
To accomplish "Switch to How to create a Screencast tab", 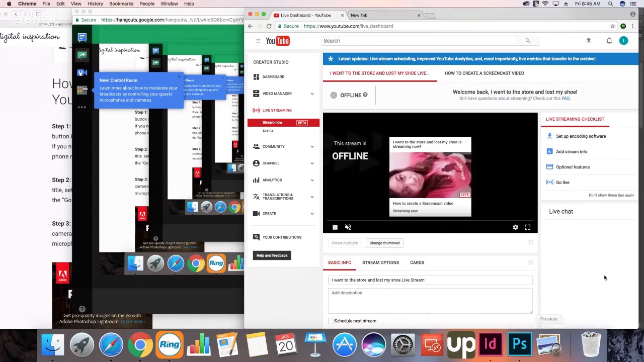I will coord(484,73).
